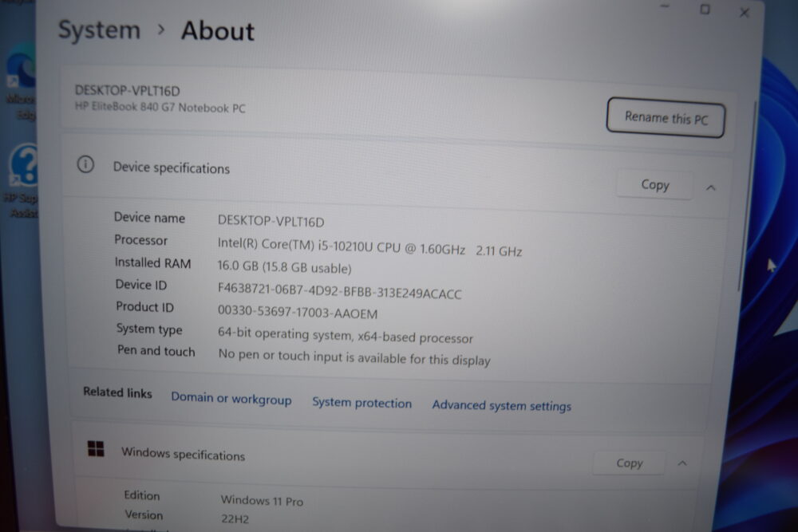The width and height of the screenshot is (798, 532).
Task: Click the Device specifications info icon
Action: pos(85,164)
